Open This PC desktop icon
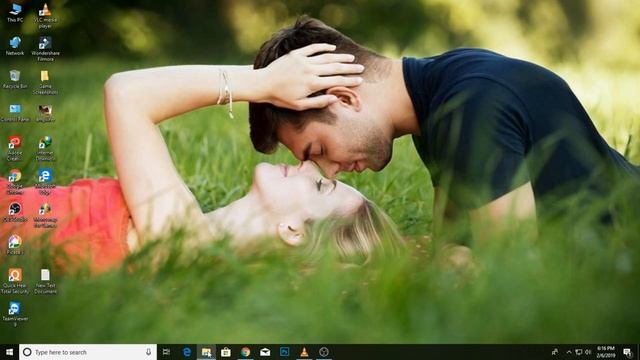640x360 pixels. point(15,13)
